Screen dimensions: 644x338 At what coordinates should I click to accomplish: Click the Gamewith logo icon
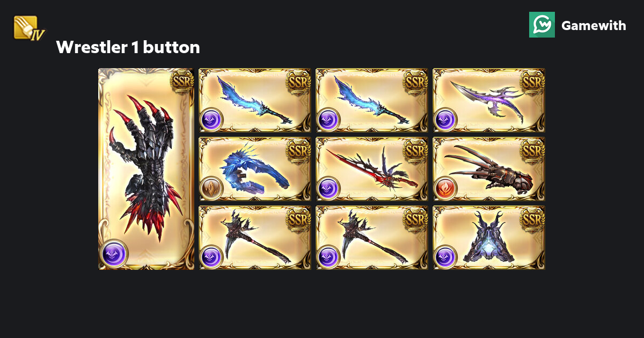[542, 25]
